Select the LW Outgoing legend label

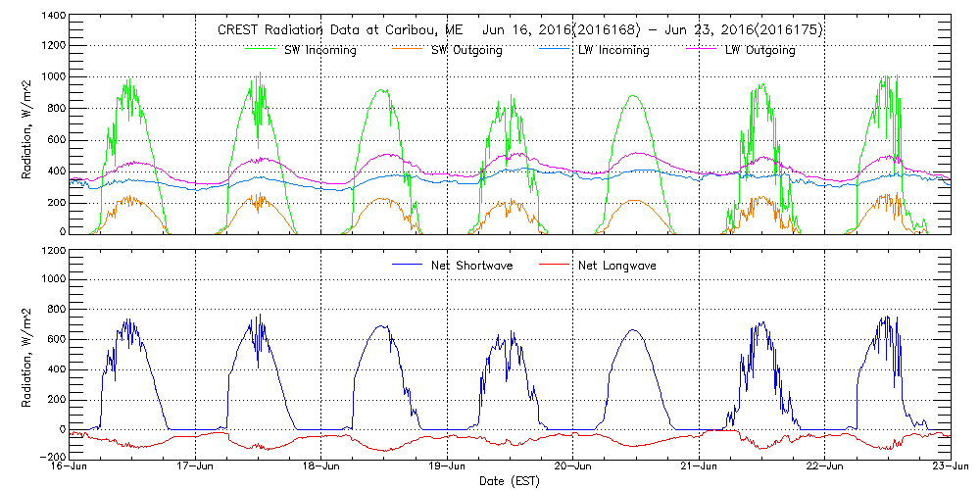point(760,50)
